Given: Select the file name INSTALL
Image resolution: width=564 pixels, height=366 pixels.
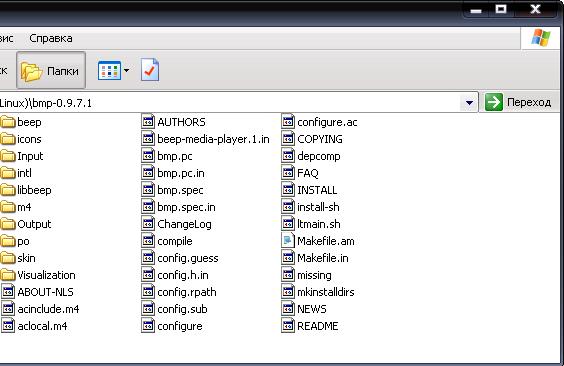Looking at the screenshot, I should [x=317, y=190].
